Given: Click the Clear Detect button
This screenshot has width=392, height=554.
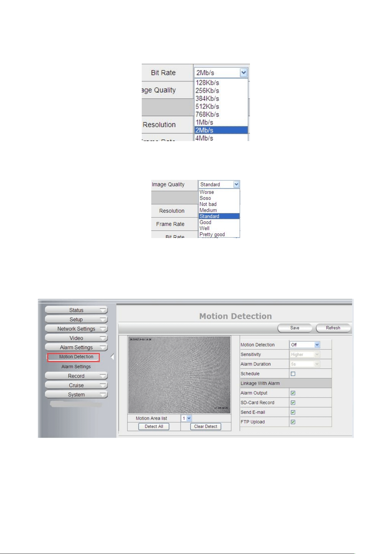Looking at the screenshot, I should [206, 426].
